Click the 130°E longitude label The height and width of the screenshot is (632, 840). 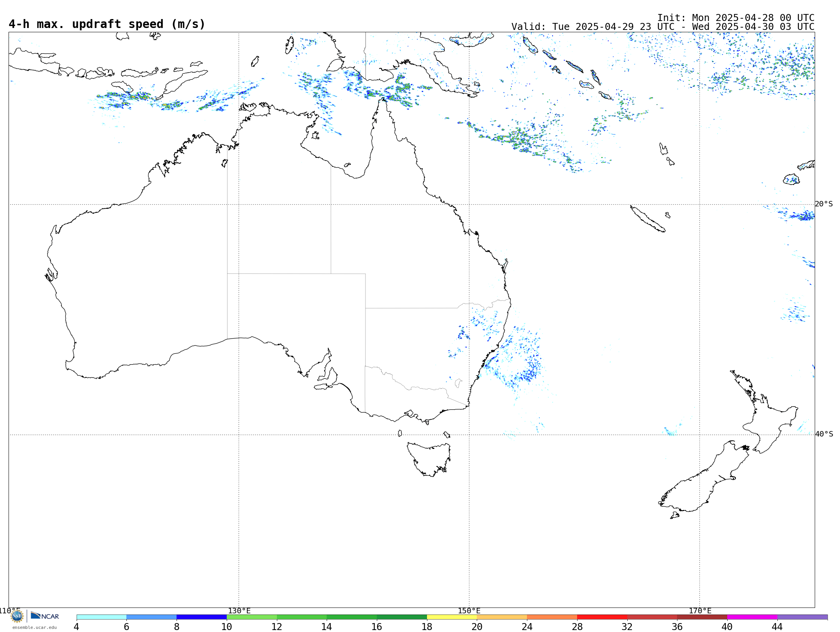(x=239, y=611)
